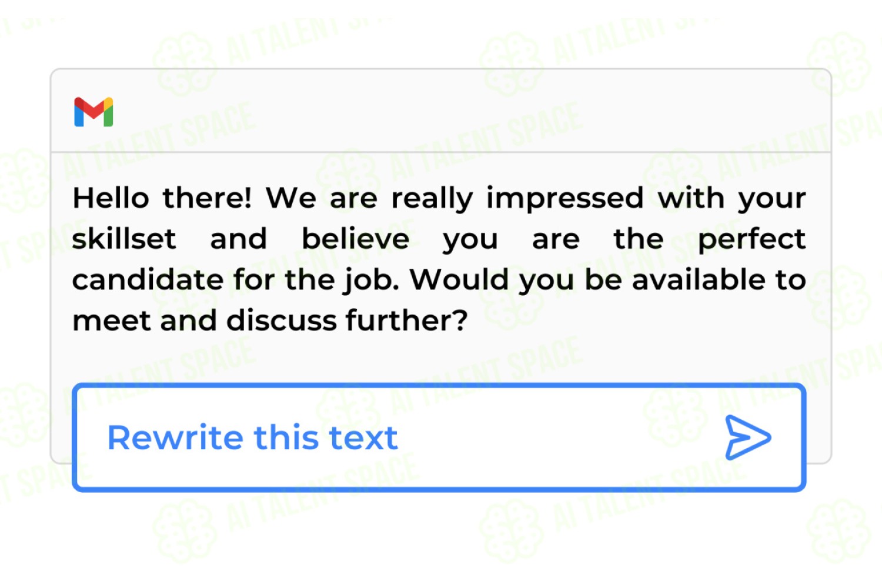
Task: Click the phrase "discuss further?" in the email
Action: 348,320
